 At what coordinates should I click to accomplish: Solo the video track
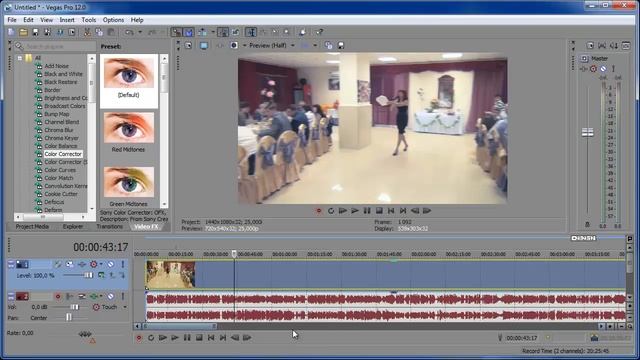[122, 264]
